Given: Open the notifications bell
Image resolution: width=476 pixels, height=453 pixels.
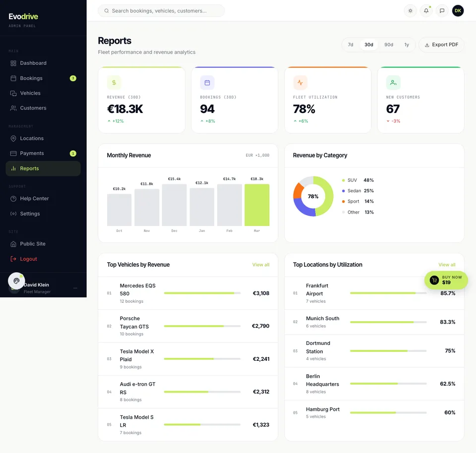Looking at the screenshot, I should (x=426, y=11).
